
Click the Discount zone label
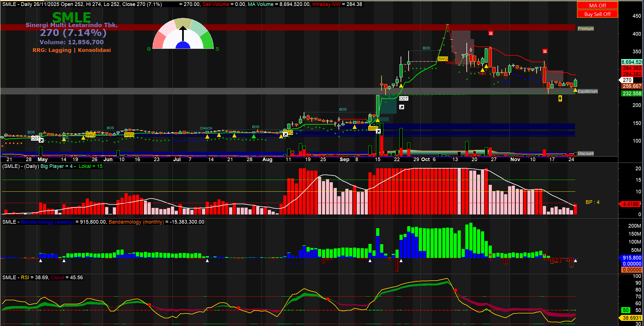[x=586, y=153]
